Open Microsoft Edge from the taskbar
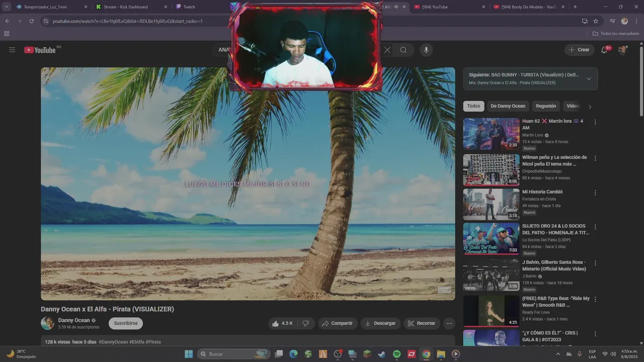This screenshot has width=644, height=362. point(293,354)
